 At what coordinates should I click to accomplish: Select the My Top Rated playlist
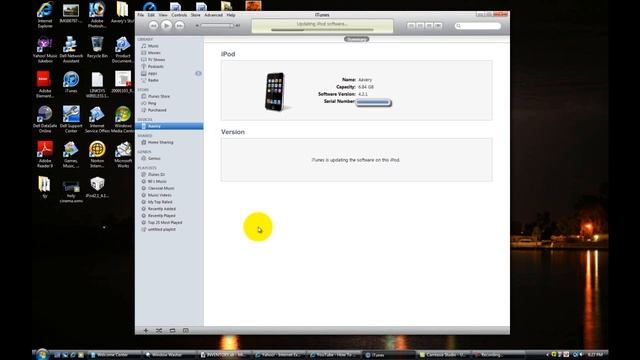point(160,202)
